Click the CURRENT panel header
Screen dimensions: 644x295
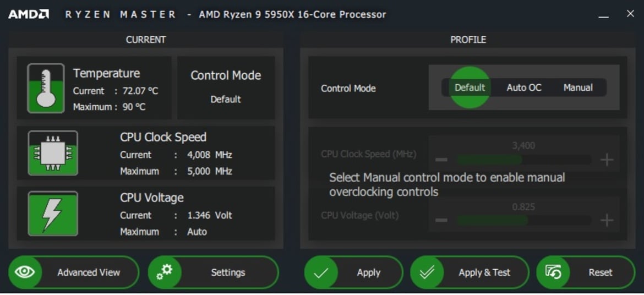point(146,40)
